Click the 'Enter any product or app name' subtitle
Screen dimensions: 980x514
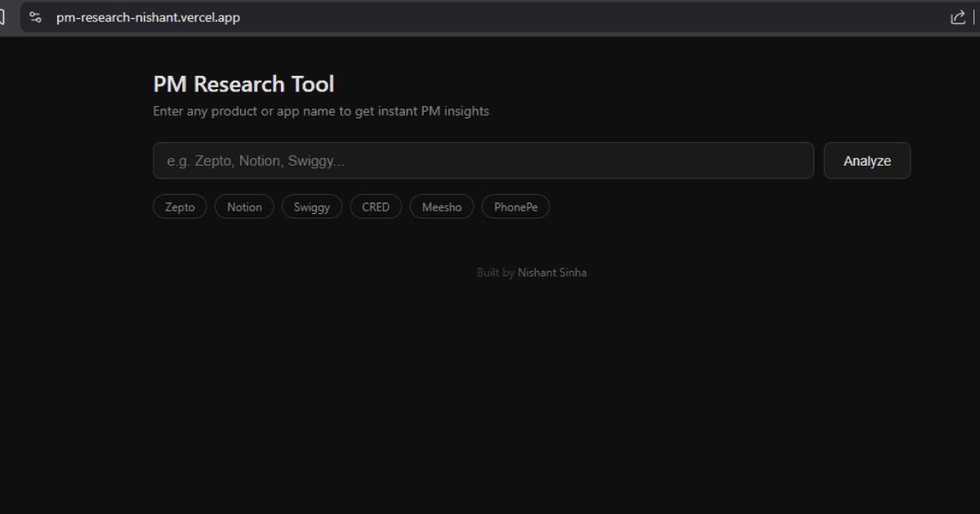coord(321,111)
